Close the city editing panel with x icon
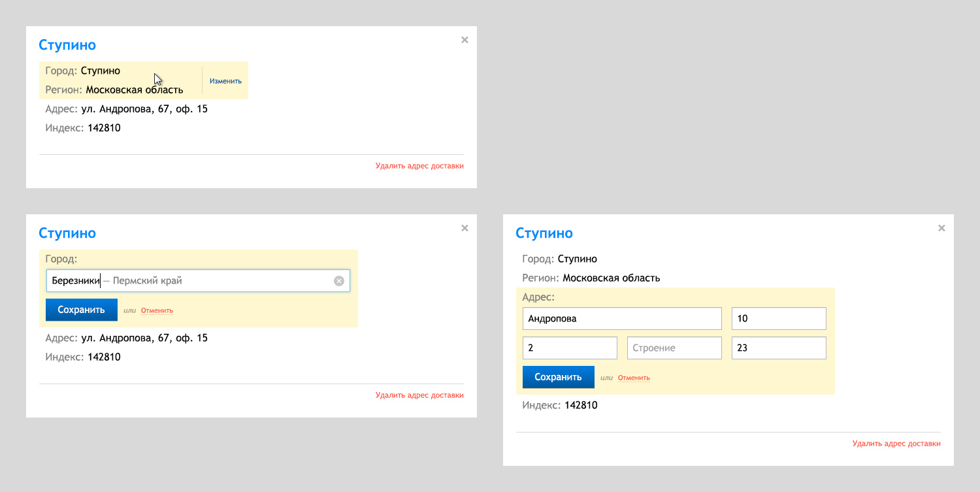The height and width of the screenshot is (492, 980). [465, 228]
